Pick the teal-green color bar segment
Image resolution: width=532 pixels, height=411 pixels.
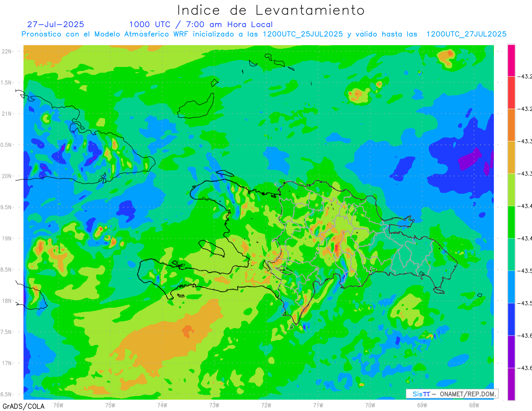tap(511, 254)
